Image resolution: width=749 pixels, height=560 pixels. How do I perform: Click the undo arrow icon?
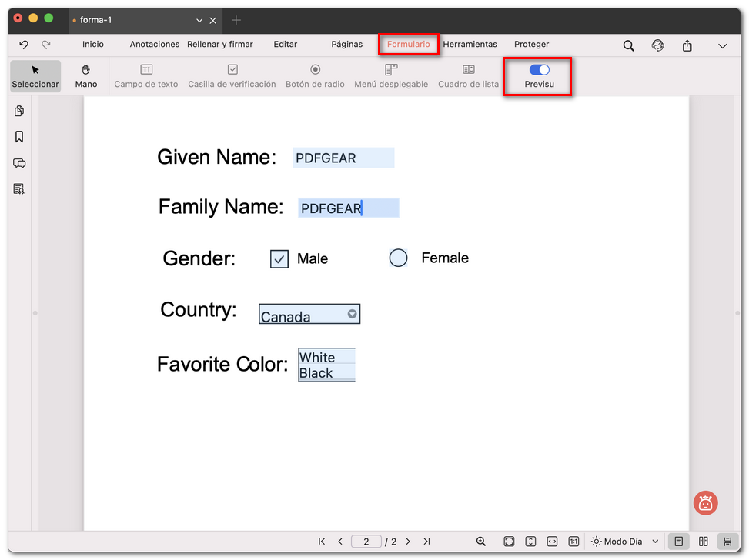(x=24, y=45)
